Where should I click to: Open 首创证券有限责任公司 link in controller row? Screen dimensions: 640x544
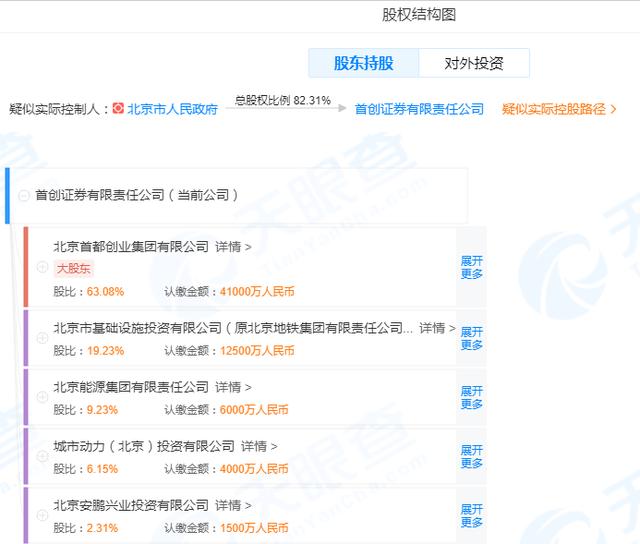[419, 109]
